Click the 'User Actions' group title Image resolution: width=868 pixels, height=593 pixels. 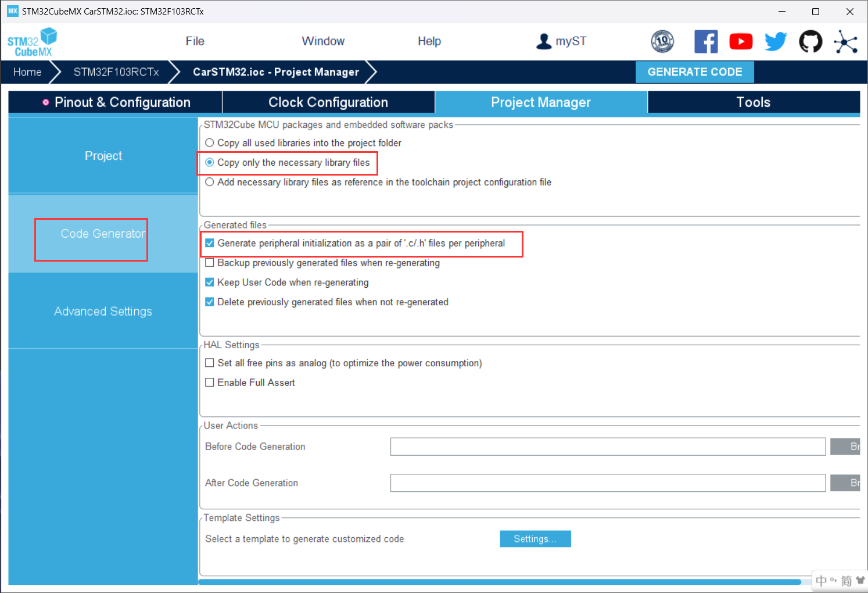click(x=231, y=426)
